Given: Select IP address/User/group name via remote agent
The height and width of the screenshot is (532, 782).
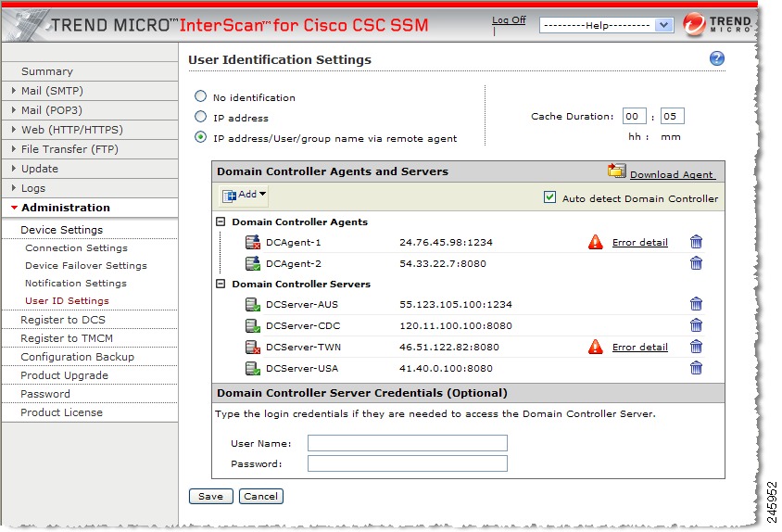Looking at the screenshot, I should click(200, 137).
